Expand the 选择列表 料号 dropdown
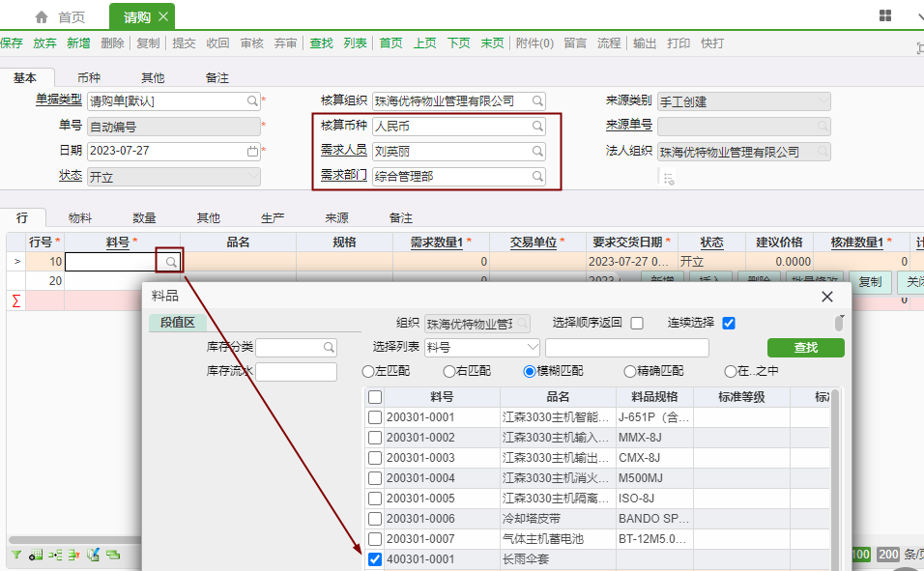The image size is (924, 571). [x=533, y=347]
